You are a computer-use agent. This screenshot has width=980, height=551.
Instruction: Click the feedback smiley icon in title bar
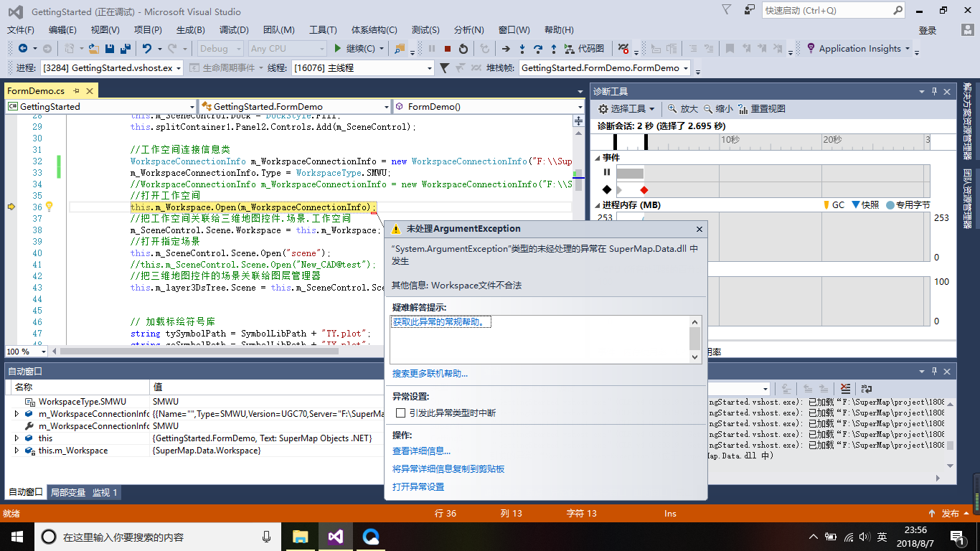750,10
